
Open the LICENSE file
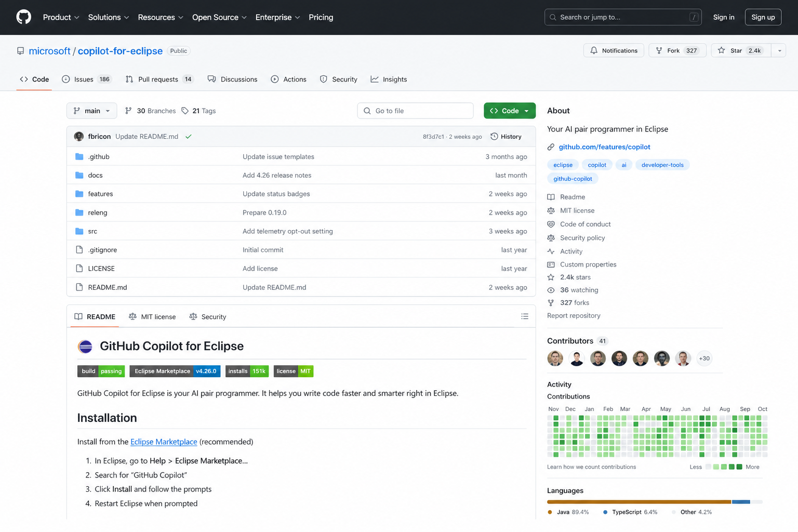pyautogui.click(x=101, y=269)
